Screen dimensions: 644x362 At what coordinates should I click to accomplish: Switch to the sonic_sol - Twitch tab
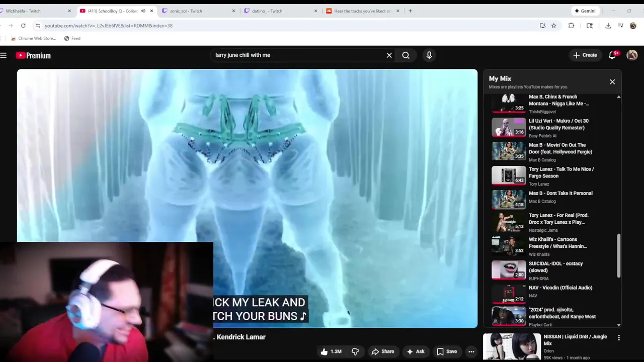point(199,11)
